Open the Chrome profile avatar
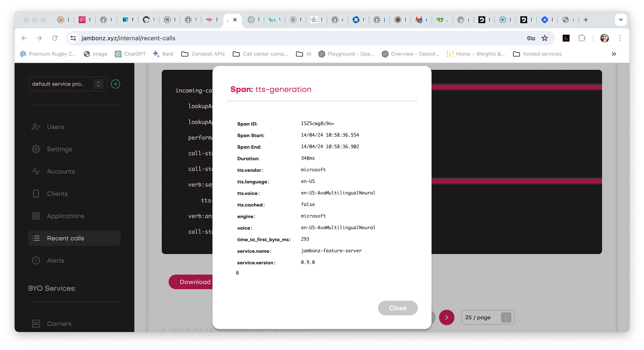This screenshot has width=644, height=350. pyautogui.click(x=604, y=38)
